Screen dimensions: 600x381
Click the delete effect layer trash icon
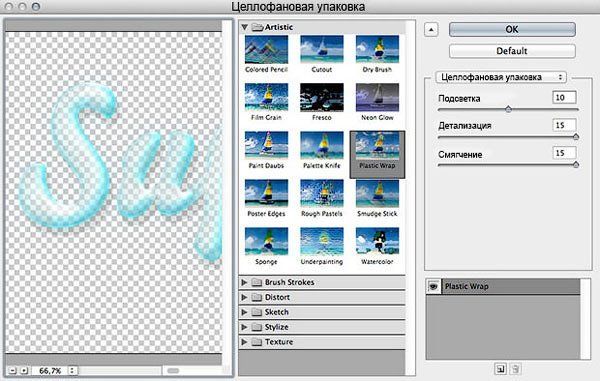(x=515, y=369)
